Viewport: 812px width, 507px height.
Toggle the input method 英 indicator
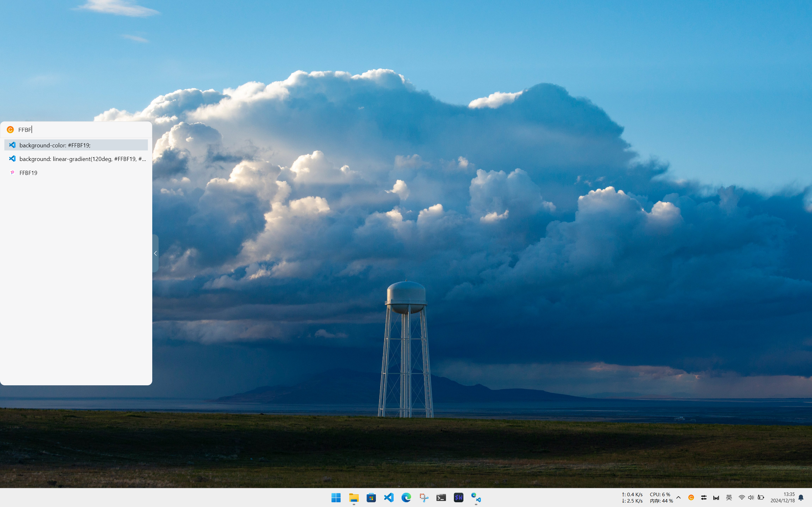(729, 497)
